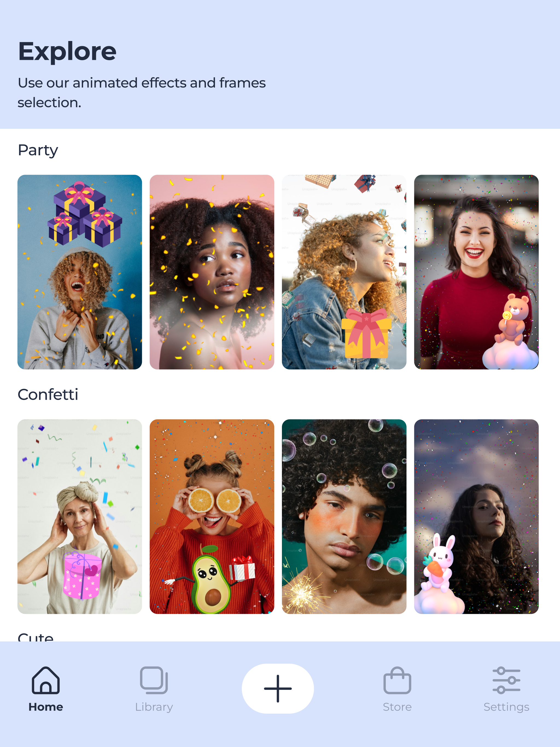Choose the bunny with carrot effect

476,517
